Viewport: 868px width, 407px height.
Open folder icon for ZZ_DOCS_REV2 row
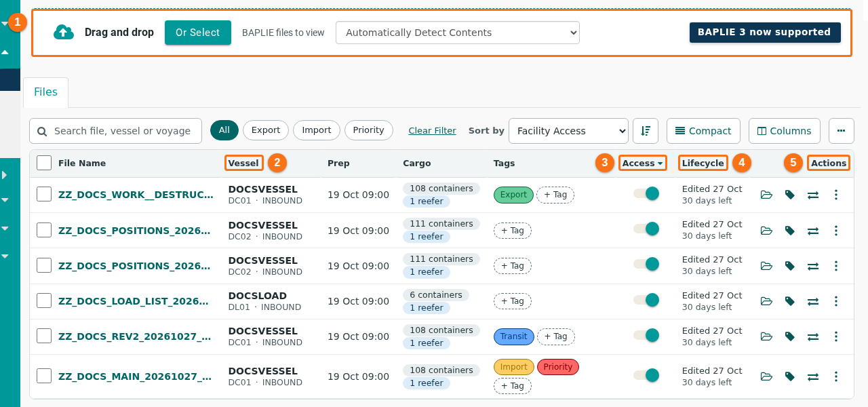tap(766, 336)
